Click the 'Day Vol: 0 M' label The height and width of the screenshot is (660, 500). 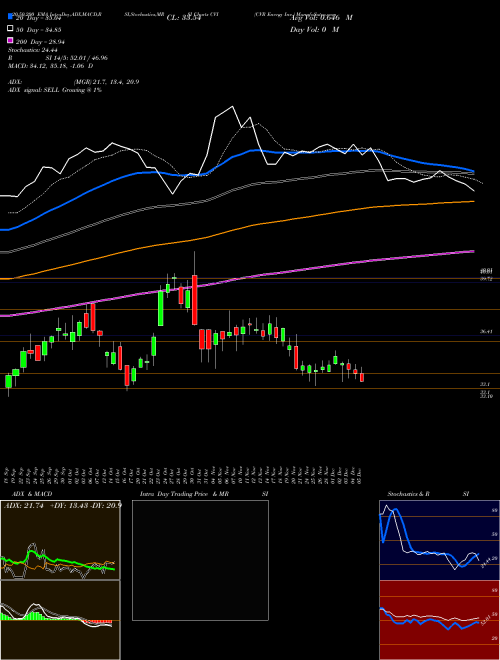[x=314, y=29]
